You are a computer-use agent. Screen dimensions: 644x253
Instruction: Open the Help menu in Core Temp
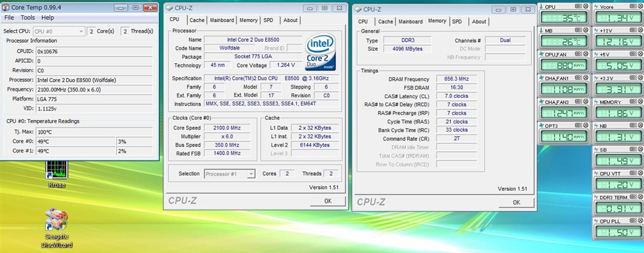[48, 18]
